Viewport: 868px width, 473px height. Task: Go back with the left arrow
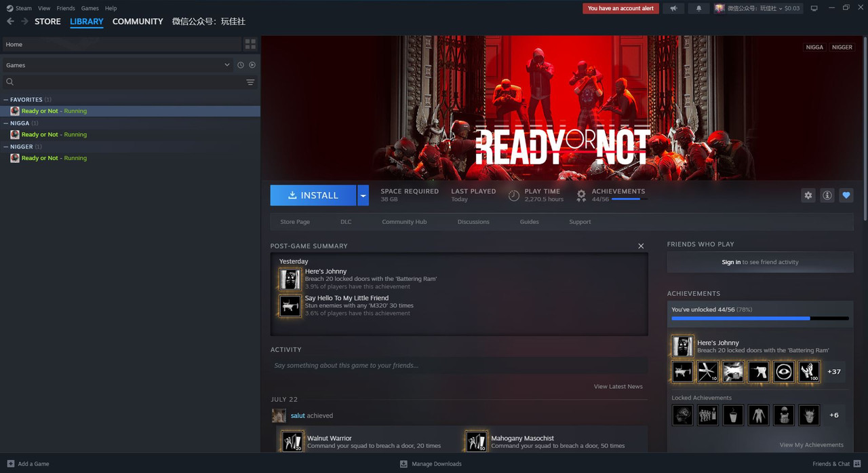[x=10, y=21]
